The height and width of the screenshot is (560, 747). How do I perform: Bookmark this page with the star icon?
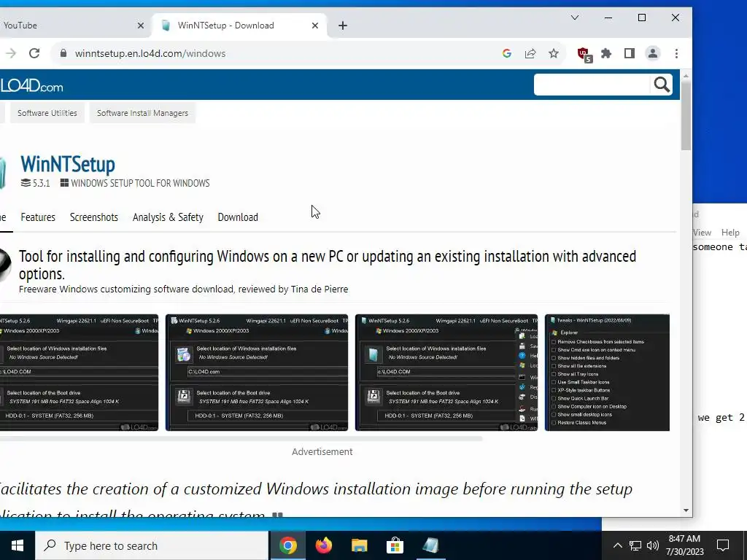[x=554, y=53]
